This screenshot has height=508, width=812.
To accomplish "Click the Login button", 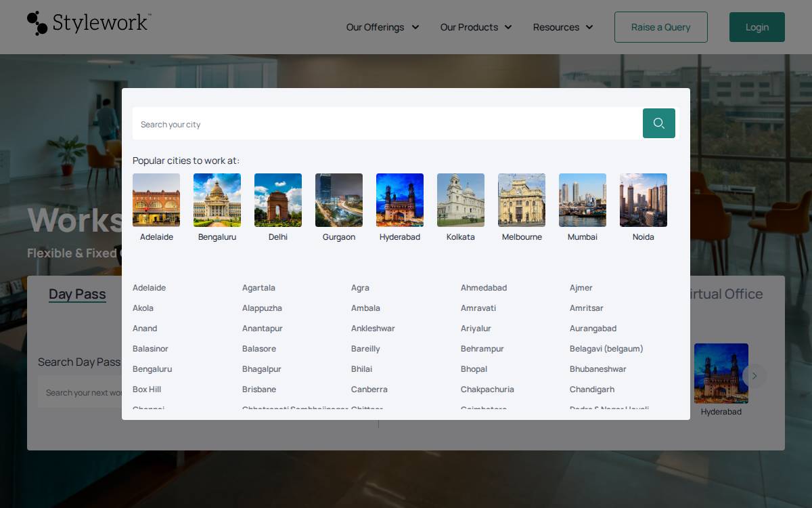I will [x=757, y=27].
